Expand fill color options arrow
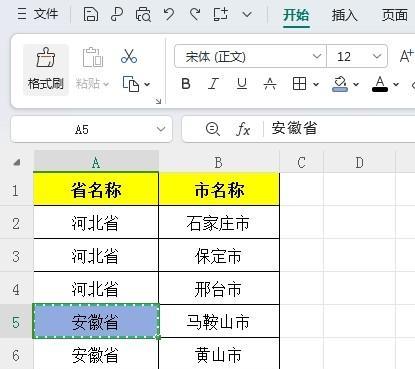Image resolution: width=415 pixels, height=369 pixels. tap(356, 84)
